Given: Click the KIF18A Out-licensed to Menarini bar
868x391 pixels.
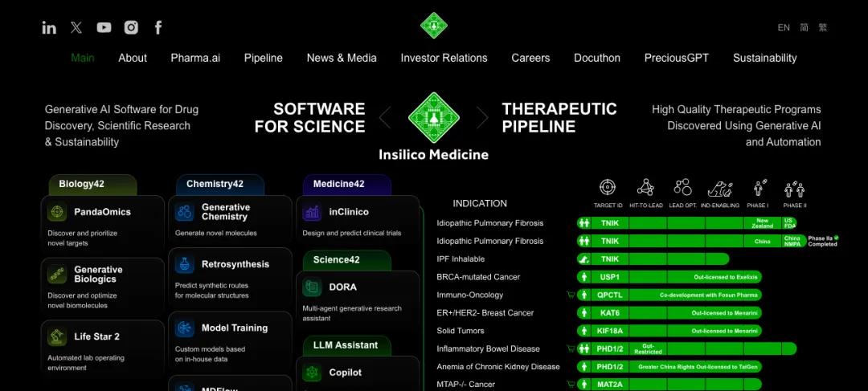Looking at the screenshot, I should click(x=669, y=331).
